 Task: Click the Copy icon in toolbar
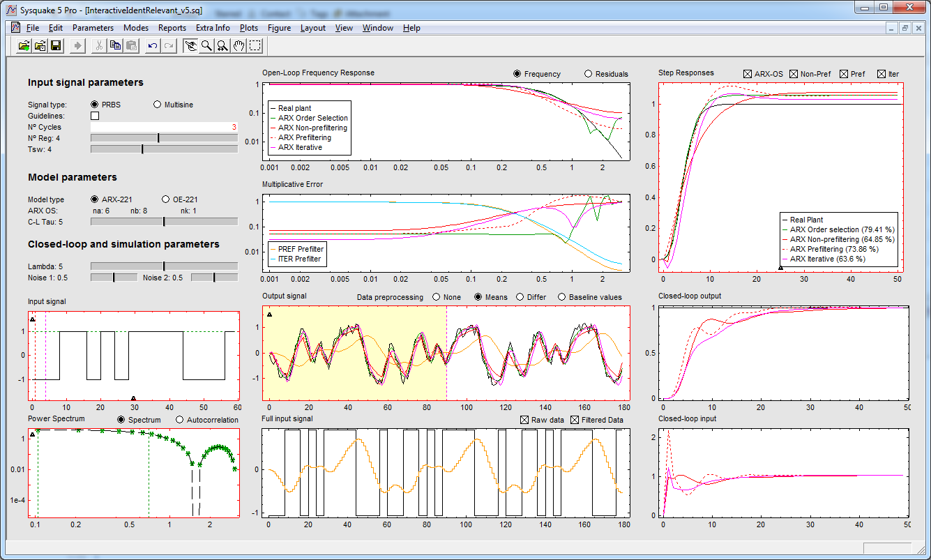[115, 46]
